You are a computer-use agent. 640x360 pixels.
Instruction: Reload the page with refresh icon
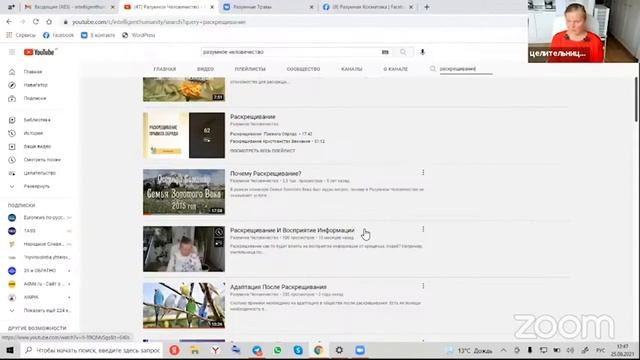tap(36, 22)
